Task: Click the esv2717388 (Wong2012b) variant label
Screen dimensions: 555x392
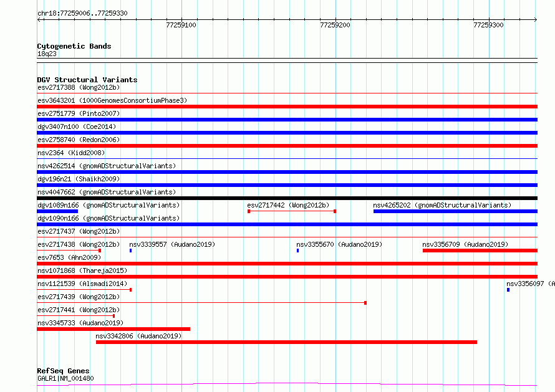Action: 79,87
